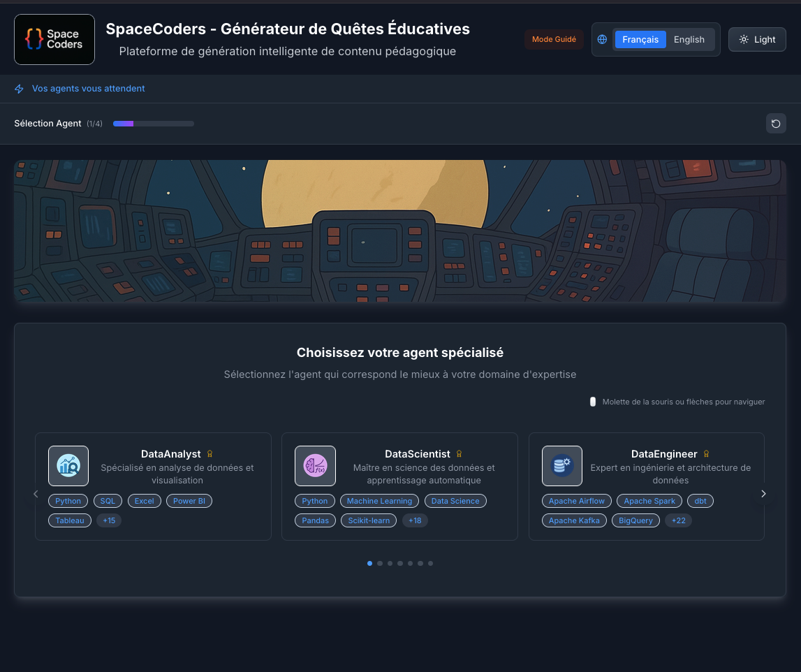The image size is (801, 672).
Task: Toggle the Mode Guidé badge
Action: (554, 39)
